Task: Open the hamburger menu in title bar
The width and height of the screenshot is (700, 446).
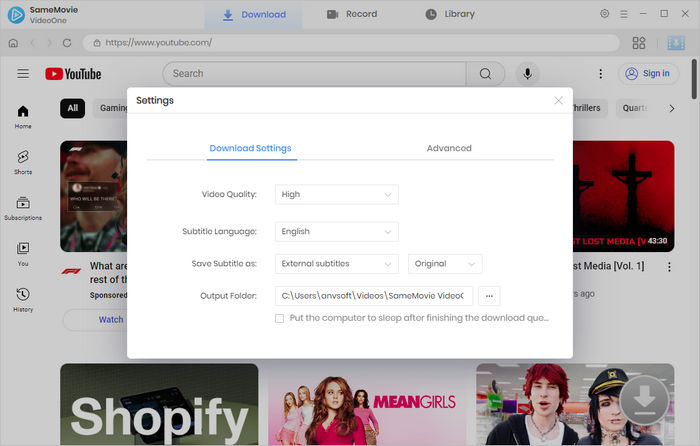Action: pyautogui.click(x=624, y=14)
